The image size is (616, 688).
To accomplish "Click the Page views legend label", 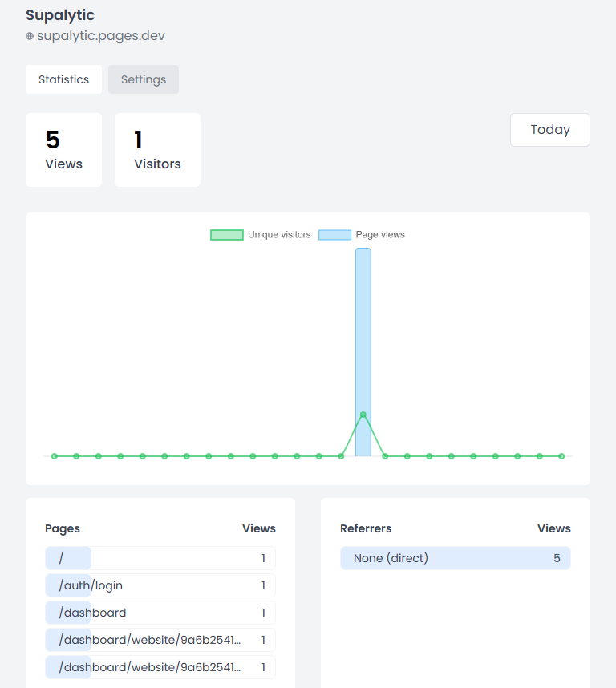I will click(380, 235).
